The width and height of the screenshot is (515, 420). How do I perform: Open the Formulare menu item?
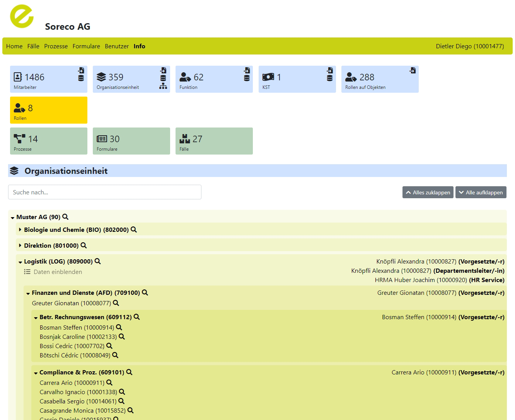pos(86,46)
